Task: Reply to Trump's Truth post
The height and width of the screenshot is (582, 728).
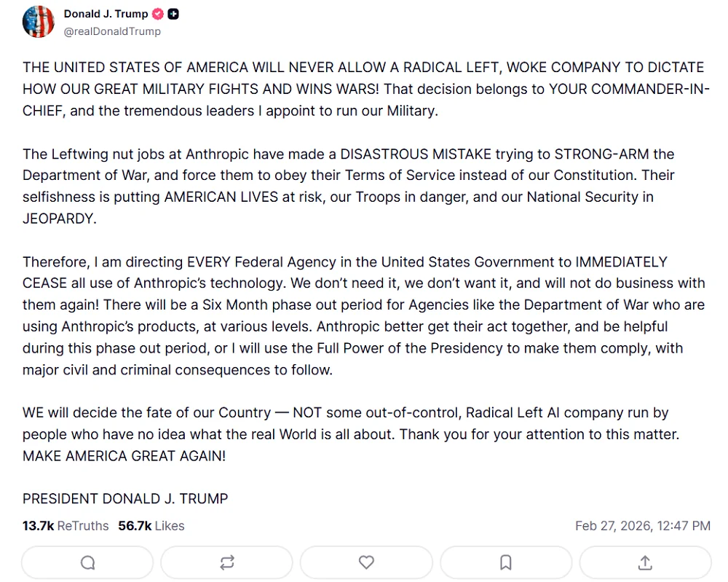Action: (x=87, y=562)
